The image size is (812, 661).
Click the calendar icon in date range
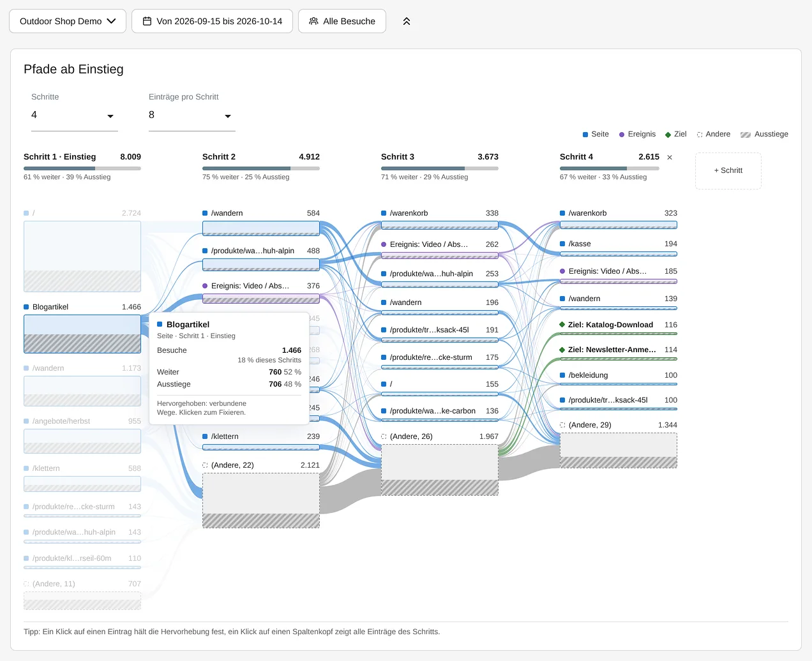(x=147, y=21)
